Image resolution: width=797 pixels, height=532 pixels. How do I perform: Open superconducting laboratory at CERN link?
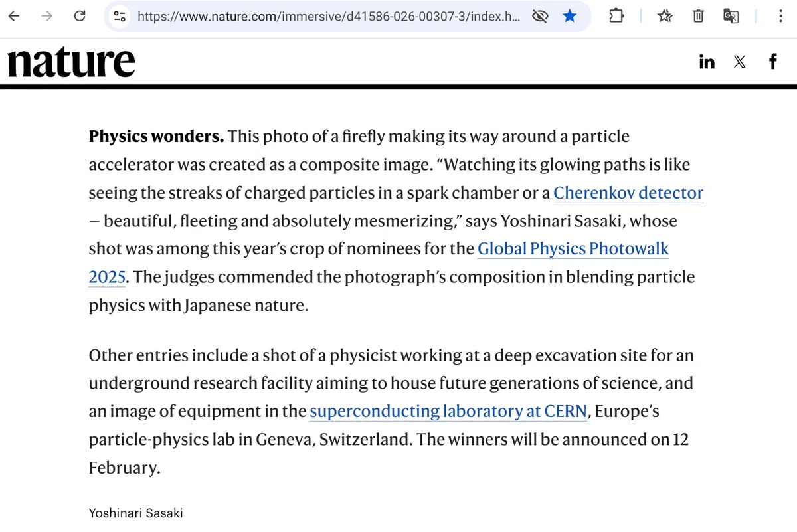tap(448, 411)
